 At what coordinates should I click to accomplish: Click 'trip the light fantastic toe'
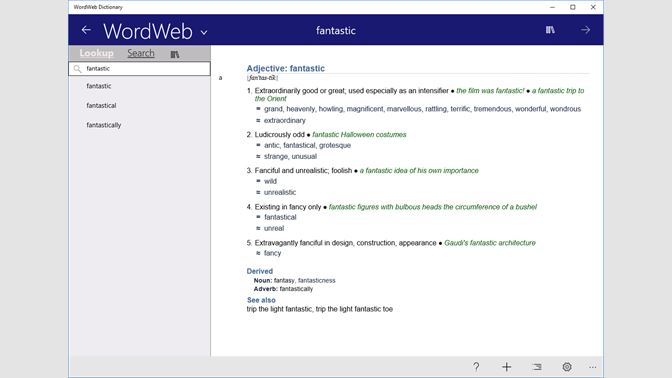354,309
